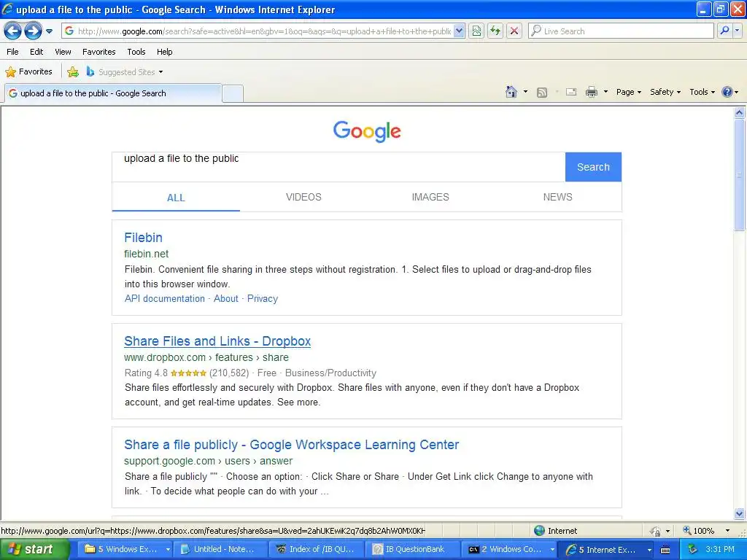This screenshot has height=560, width=747.
Task: Go forward with the browser Forward arrow
Action: (33, 31)
